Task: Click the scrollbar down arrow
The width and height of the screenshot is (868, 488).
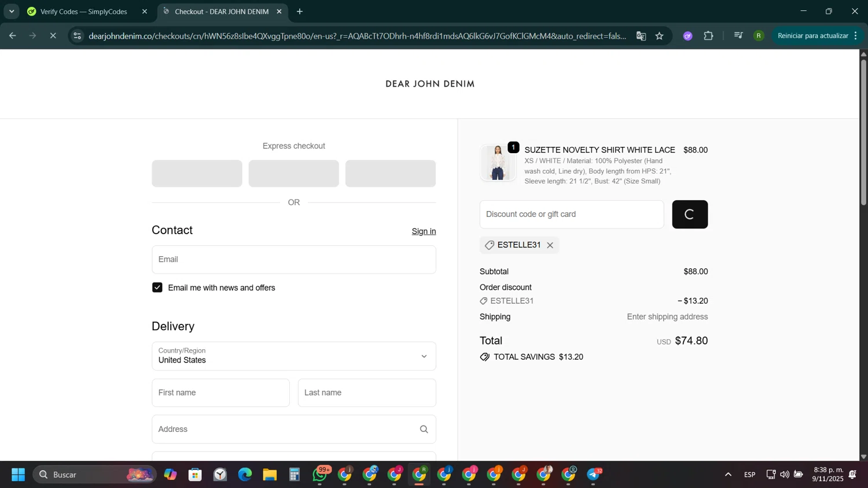Action: [863, 457]
